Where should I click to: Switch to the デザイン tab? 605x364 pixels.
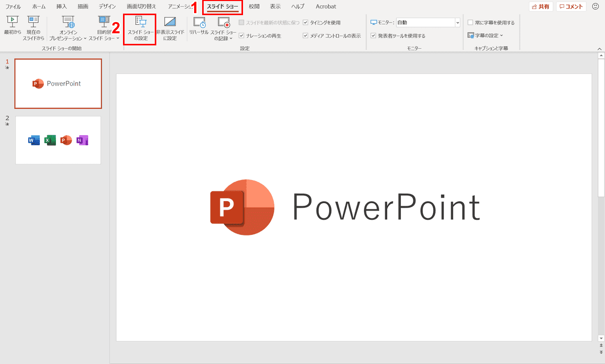pyautogui.click(x=107, y=7)
